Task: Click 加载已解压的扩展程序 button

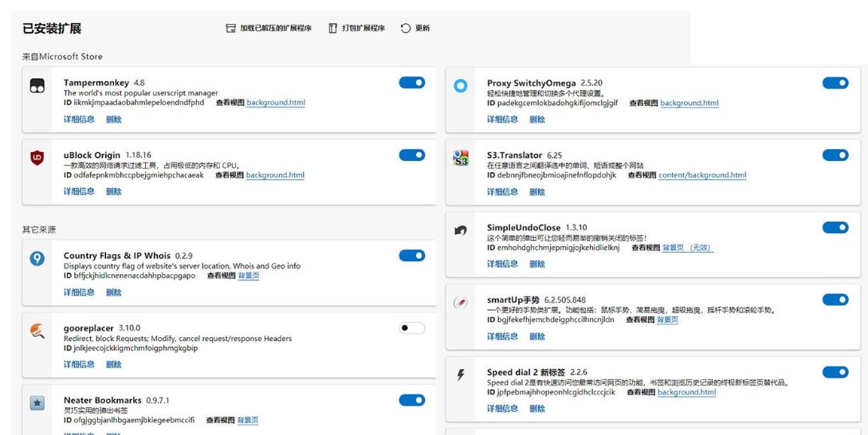Action: 269,29
